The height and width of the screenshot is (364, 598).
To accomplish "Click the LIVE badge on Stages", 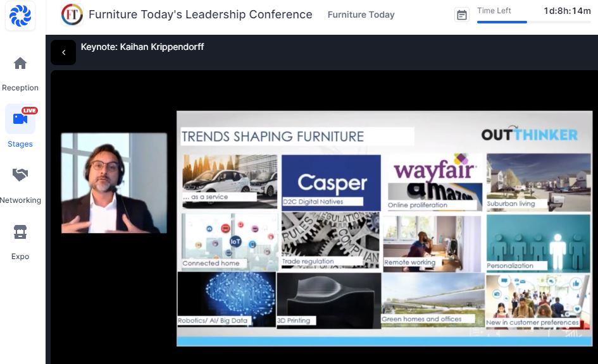I will coord(29,111).
